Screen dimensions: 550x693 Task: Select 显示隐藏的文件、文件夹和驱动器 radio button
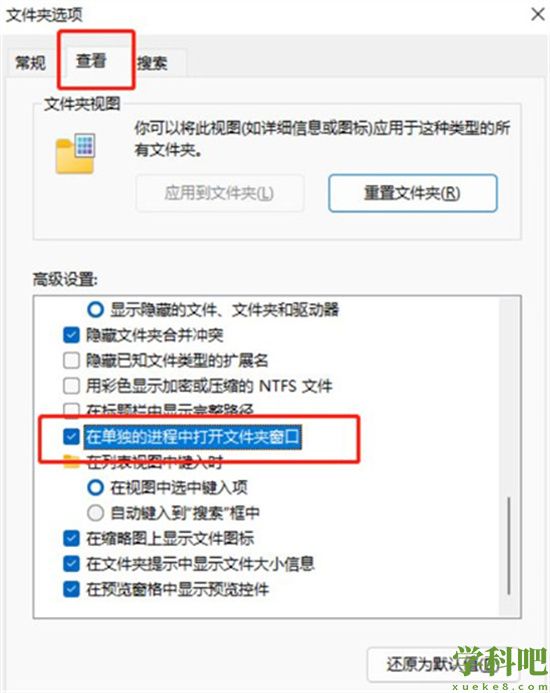[95, 309]
